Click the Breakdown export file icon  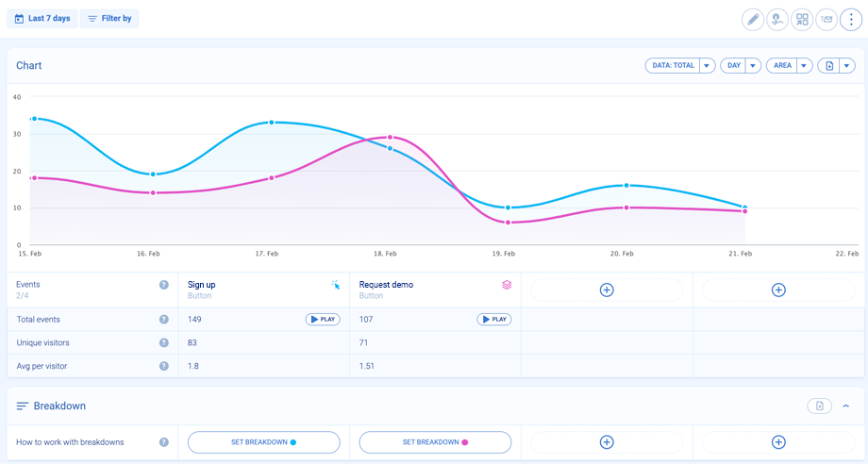(x=819, y=406)
